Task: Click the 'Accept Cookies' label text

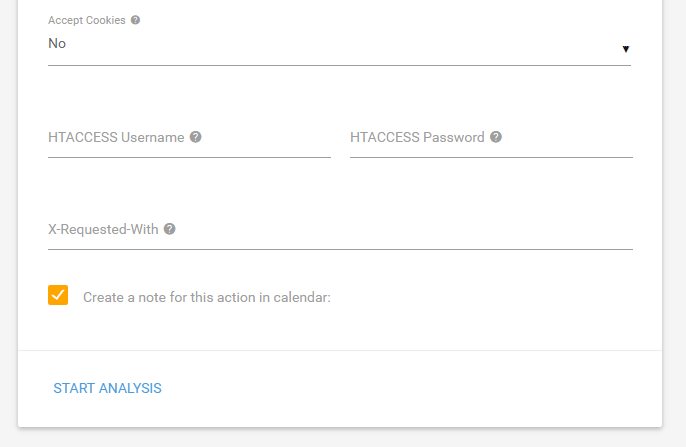Action: click(87, 20)
